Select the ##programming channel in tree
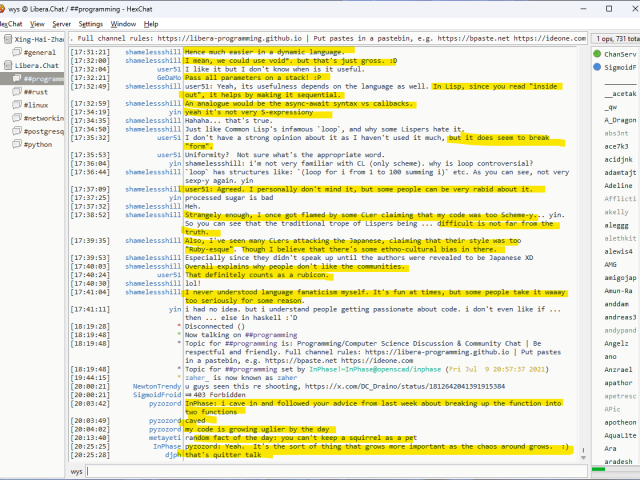This screenshot has height=480, width=640. tap(45, 78)
